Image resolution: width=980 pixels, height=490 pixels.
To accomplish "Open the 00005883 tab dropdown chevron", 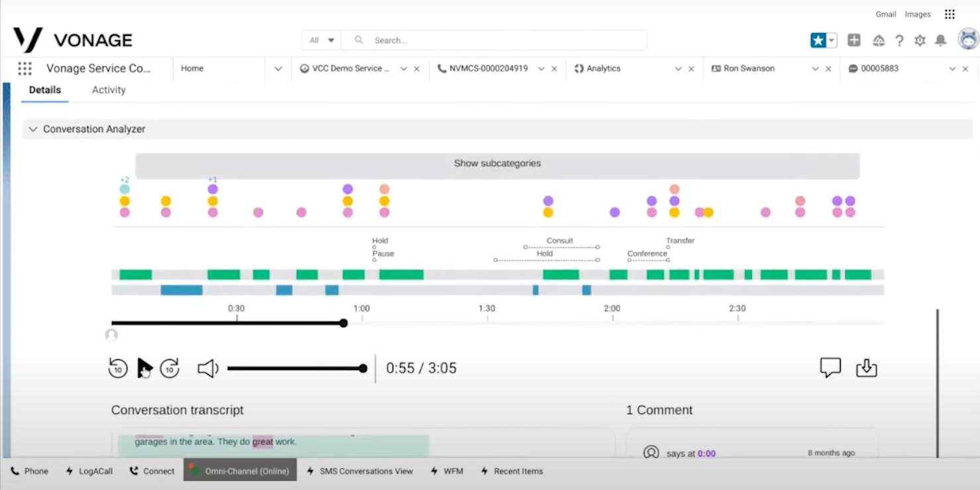I will coord(952,69).
